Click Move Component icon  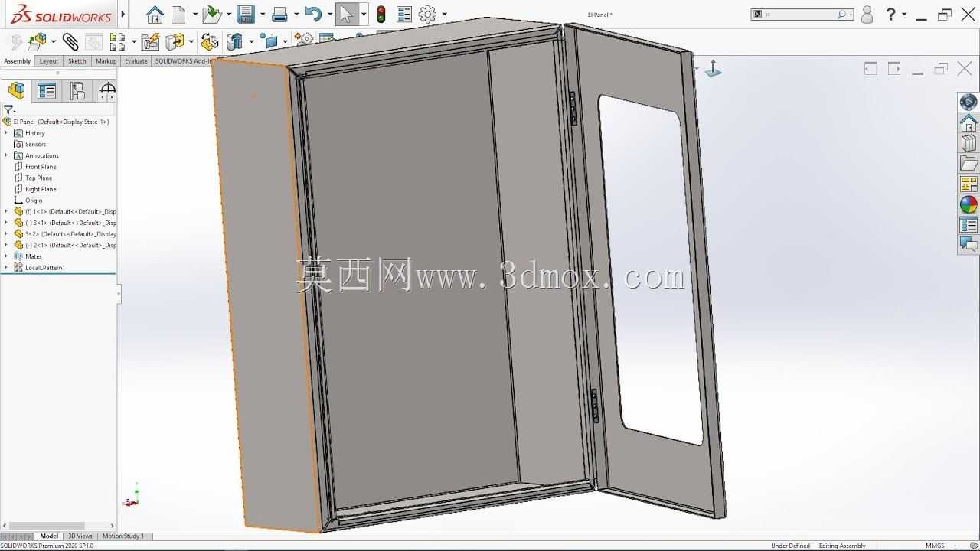click(175, 41)
